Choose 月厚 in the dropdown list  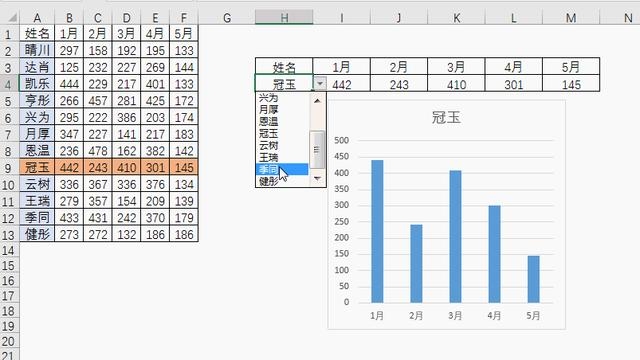pyautogui.click(x=282, y=109)
